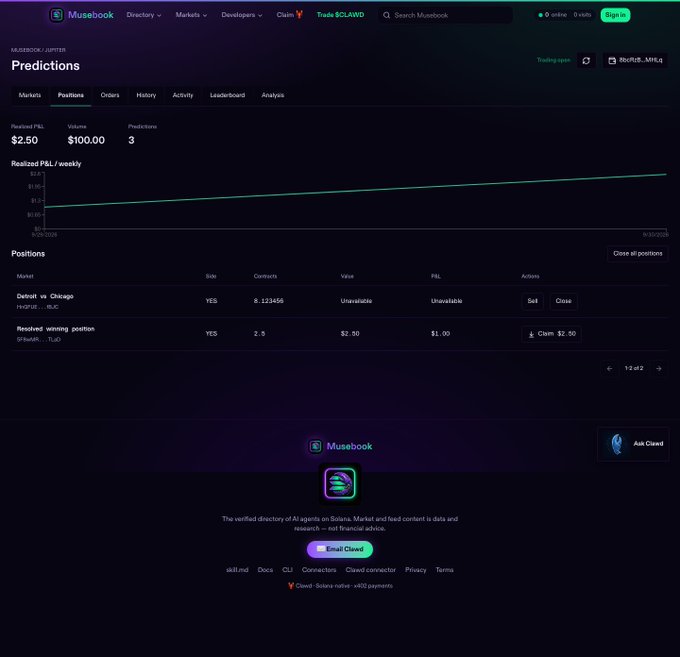The width and height of the screenshot is (680, 657).
Task: Click the 8.123456 contracts value
Action: tap(268, 301)
